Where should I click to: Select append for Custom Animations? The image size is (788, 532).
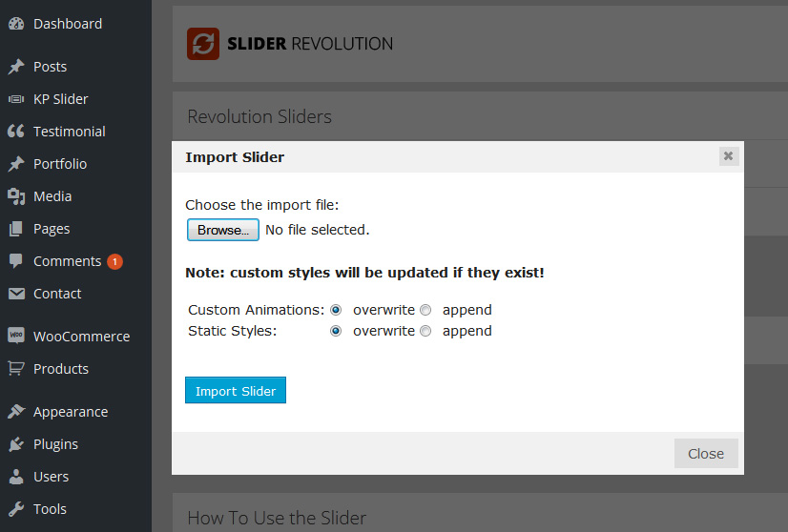click(x=425, y=310)
